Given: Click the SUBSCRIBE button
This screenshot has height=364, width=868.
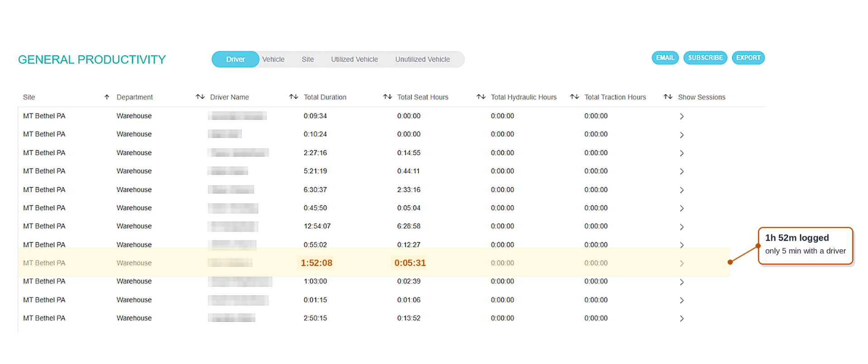Looking at the screenshot, I should click(x=705, y=58).
